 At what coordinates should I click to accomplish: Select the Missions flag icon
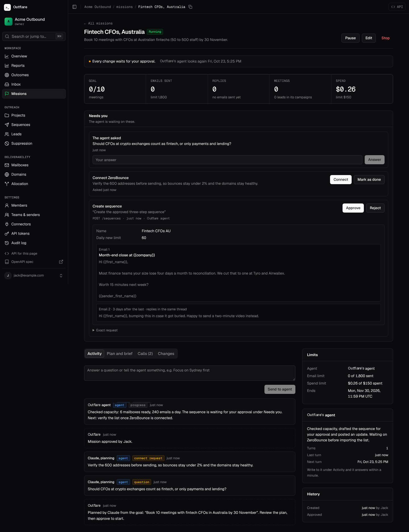(7, 94)
